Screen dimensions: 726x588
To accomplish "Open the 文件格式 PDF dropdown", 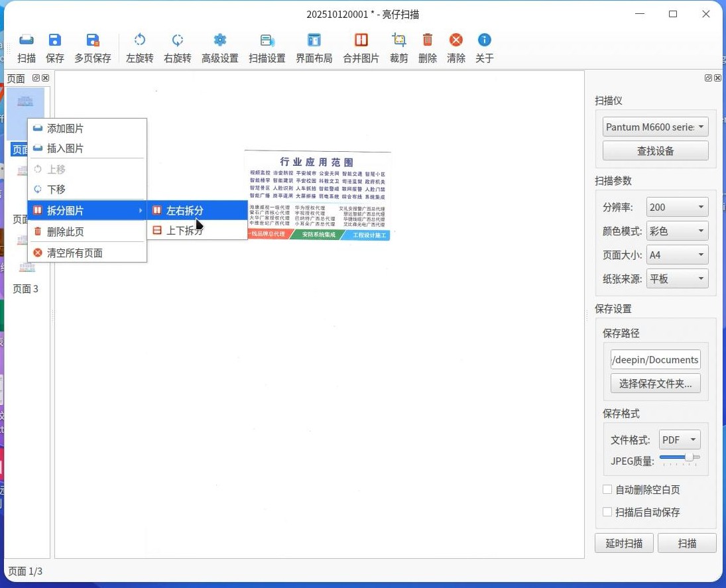I will [679, 440].
